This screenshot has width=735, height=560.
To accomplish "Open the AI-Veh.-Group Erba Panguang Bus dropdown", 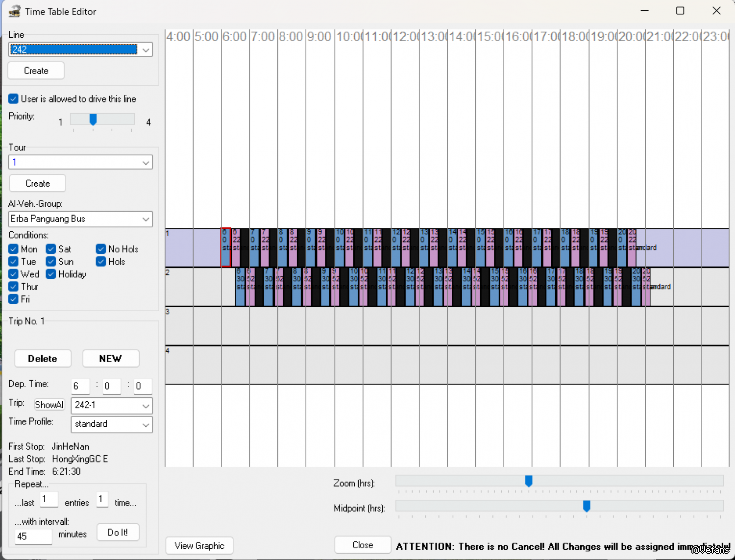I will pos(146,219).
